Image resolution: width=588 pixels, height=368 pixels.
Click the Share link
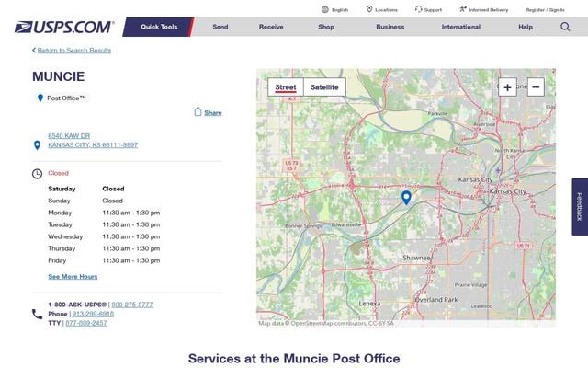[213, 112]
